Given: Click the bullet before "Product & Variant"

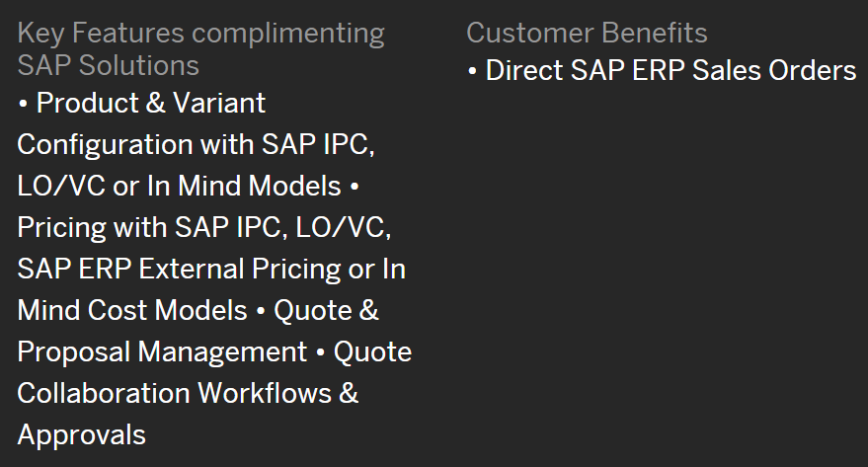Looking at the screenshot, I should tap(23, 104).
